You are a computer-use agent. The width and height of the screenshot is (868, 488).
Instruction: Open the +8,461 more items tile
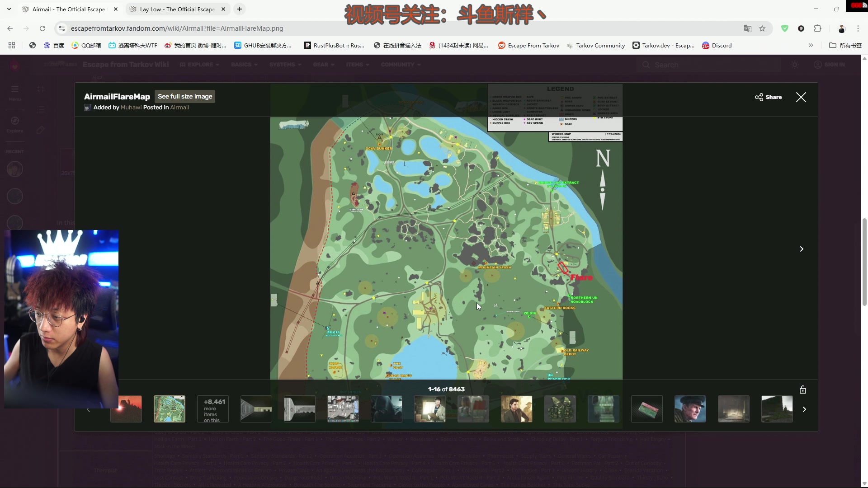213,409
